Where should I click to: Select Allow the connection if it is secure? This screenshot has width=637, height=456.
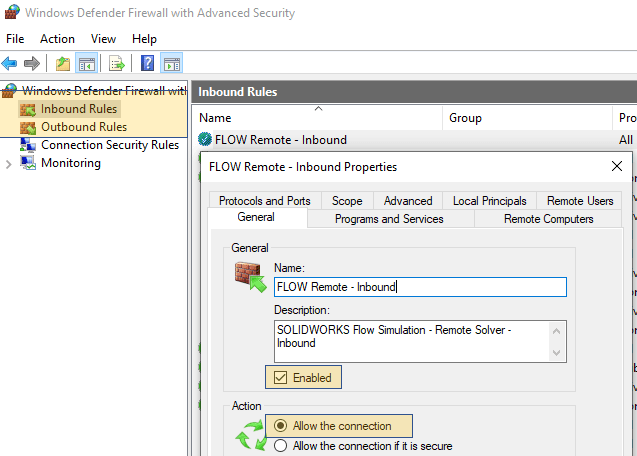point(280,446)
